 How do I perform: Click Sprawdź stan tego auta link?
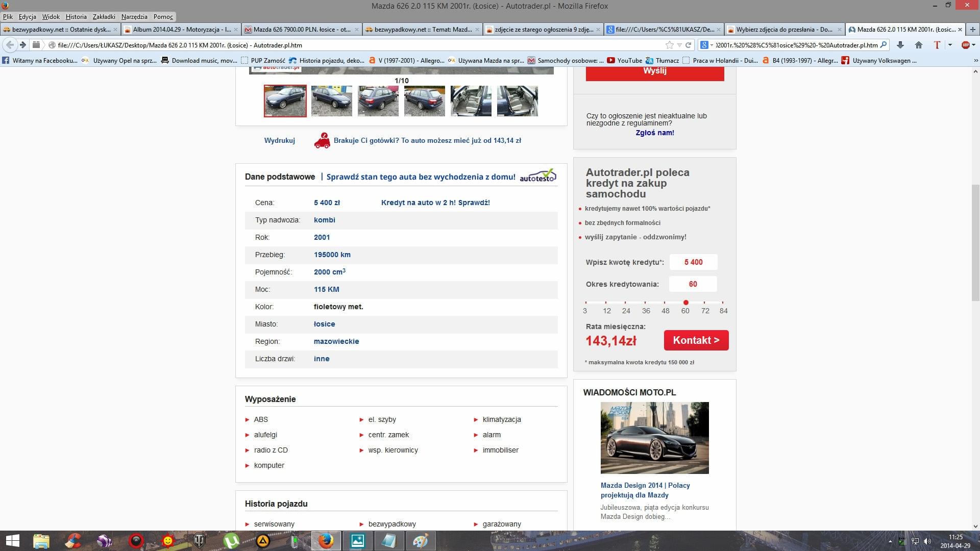421,177
